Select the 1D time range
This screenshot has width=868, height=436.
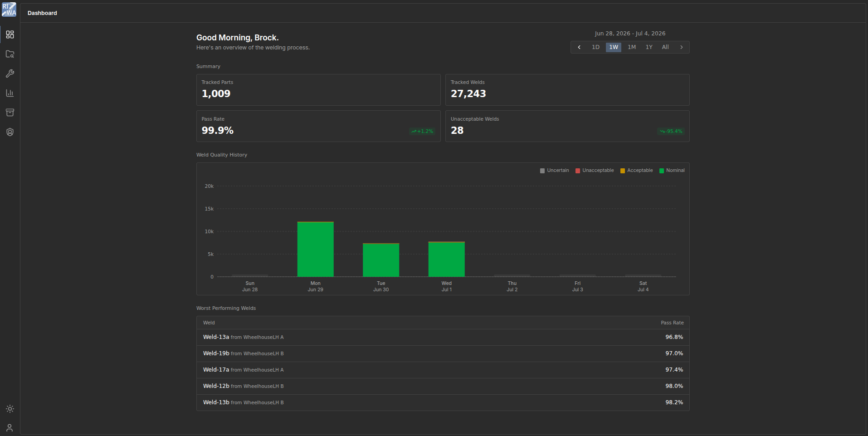click(595, 47)
